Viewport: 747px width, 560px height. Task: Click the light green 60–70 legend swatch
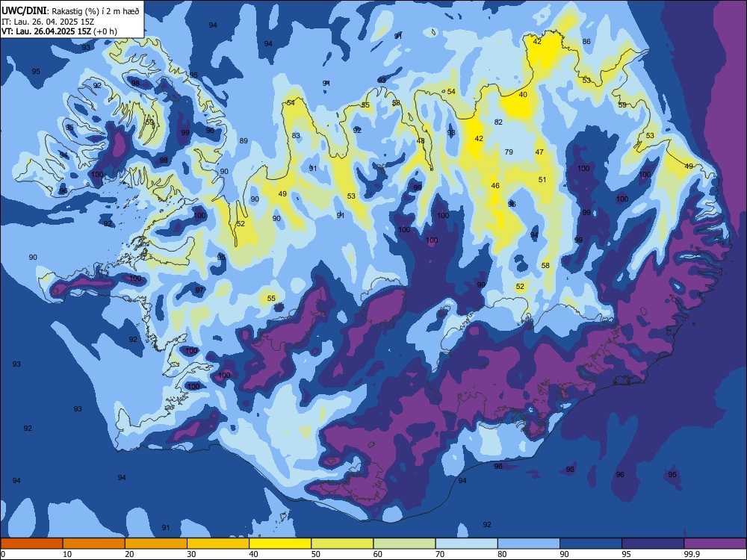404,544
